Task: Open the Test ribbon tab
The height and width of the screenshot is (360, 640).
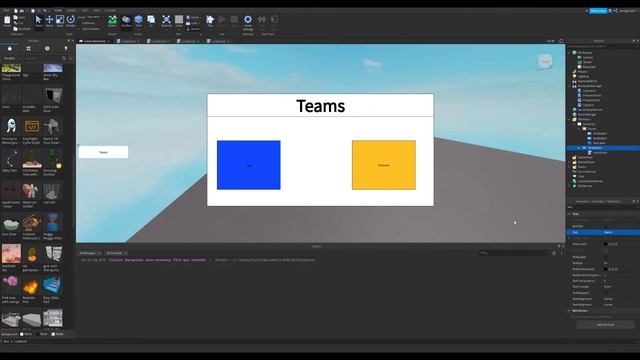Action: point(85,10)
